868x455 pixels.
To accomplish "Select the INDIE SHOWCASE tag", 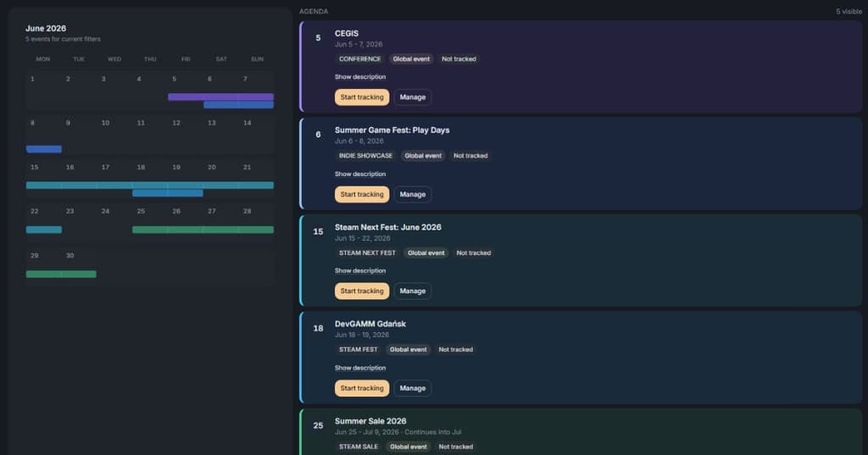I will pyautogui.click(x=365, y=156).
